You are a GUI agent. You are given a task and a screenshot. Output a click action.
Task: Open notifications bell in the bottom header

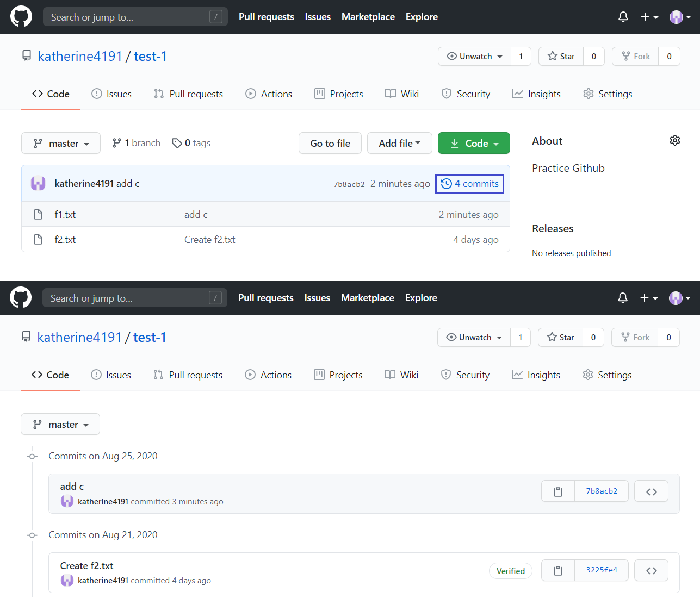pyautogui.click(x=623, y=298)
